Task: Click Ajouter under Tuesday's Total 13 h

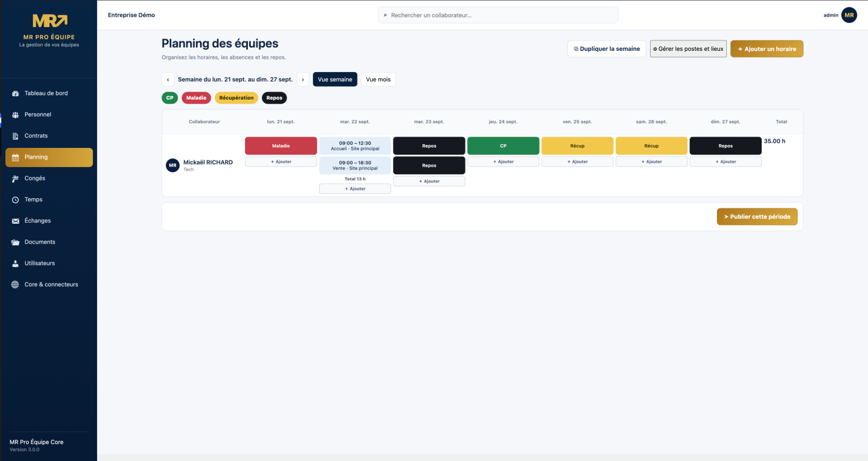Action: tap(355, 189)
